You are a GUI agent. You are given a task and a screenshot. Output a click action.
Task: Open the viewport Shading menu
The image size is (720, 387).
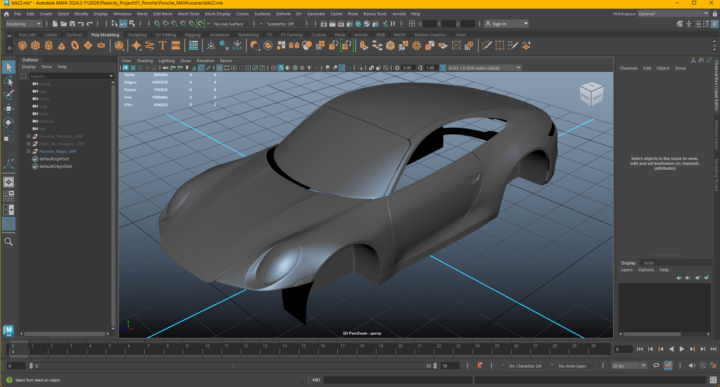pos(145,61)
